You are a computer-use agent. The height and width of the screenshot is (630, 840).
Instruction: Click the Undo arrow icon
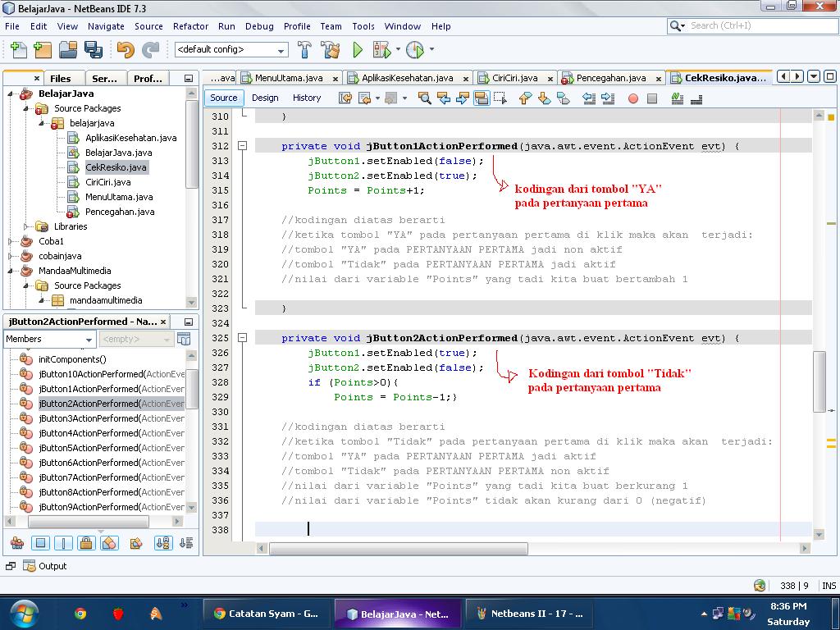125,50
